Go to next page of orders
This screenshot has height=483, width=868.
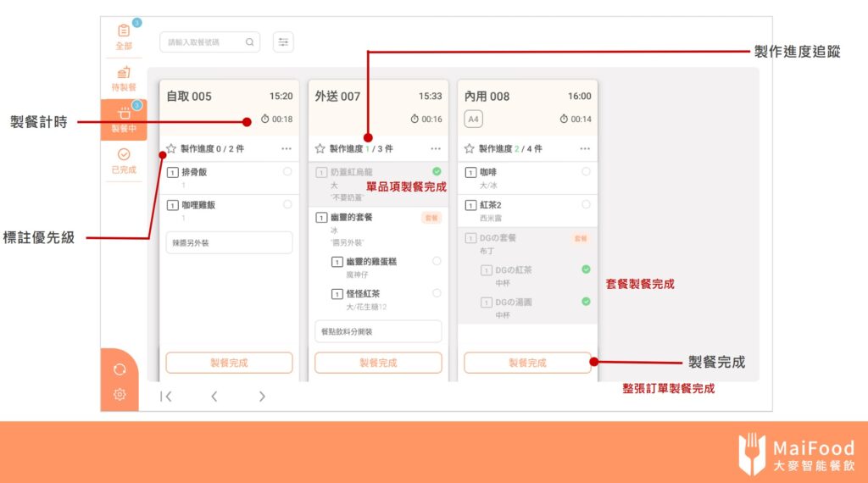[x=262, y=396]
